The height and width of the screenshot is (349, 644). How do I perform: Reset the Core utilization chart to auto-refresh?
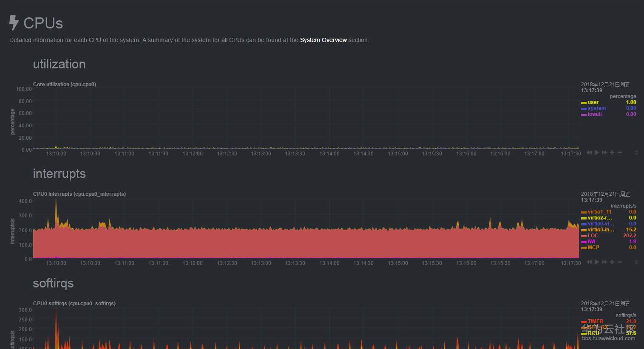tap(597, 152)
